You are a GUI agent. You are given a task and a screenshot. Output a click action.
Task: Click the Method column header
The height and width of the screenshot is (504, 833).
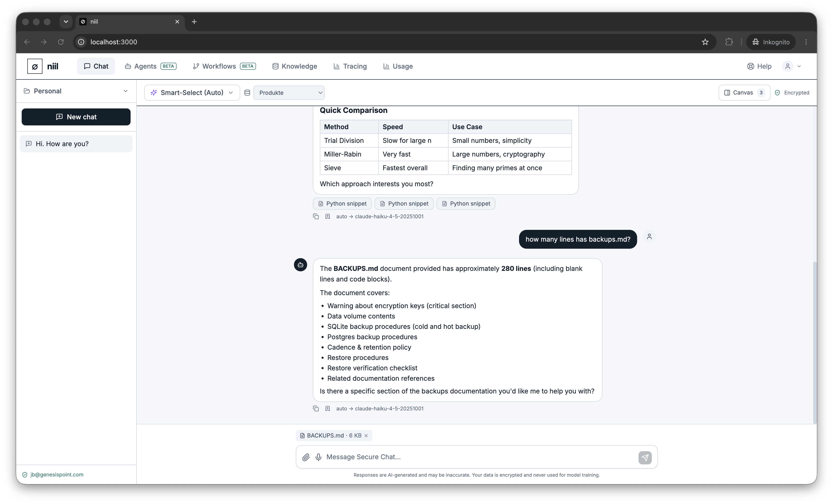click(349, 127)
